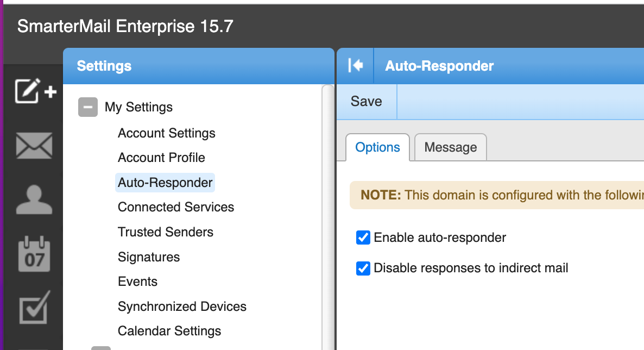Collapse the settings panel with the arrow icon

point(355,66)
